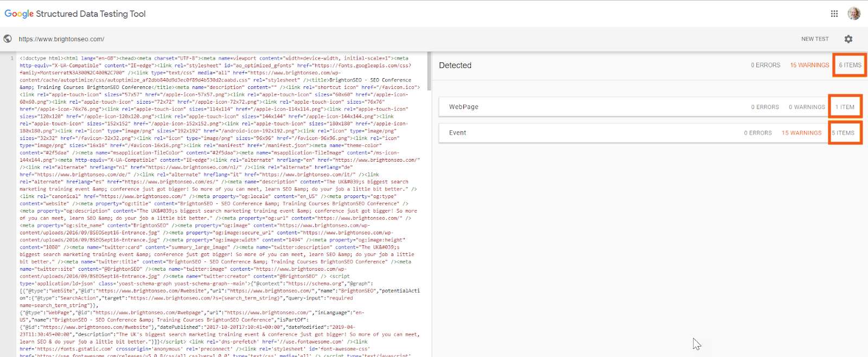Image resolution: width=868 pixels, height=357 pixels.
Task: Click the 15 WARNINGS count in Detected header
Action: click(x=809, y=65)
